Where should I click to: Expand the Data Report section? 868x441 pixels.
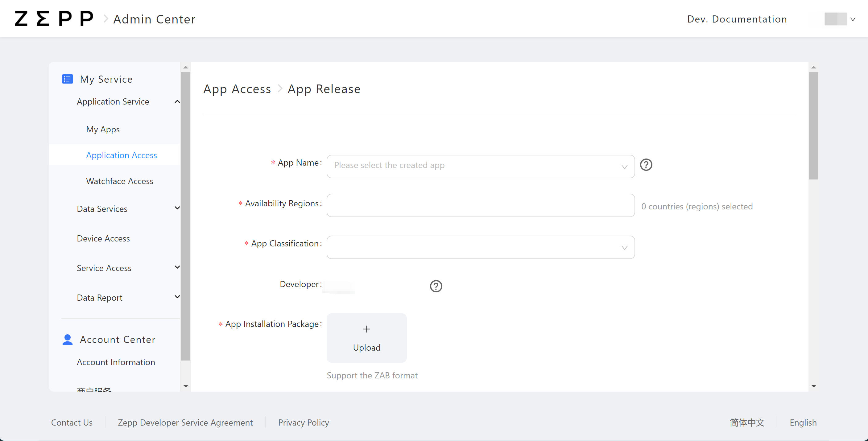[x=177, y=297]
